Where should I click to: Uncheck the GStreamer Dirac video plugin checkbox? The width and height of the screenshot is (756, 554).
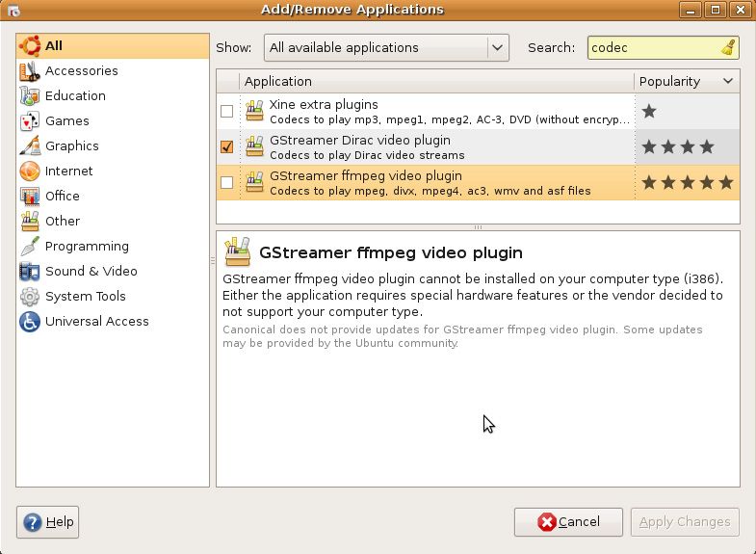coord(226,146)
